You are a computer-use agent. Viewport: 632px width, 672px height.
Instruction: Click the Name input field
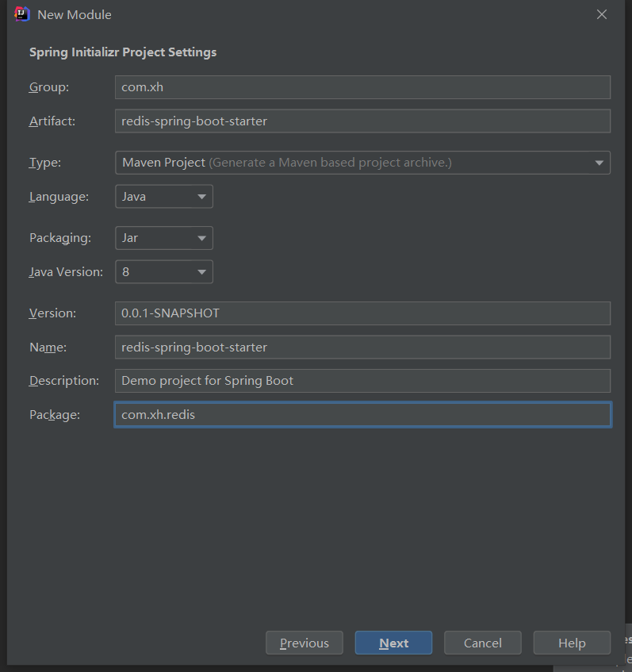[x=362, y=348]
